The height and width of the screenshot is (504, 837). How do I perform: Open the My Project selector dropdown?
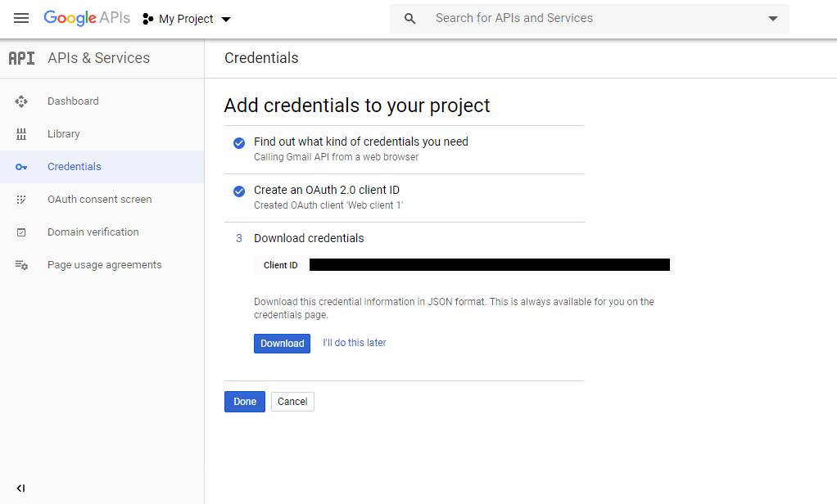pyautogui.click(x=187, y=19)
